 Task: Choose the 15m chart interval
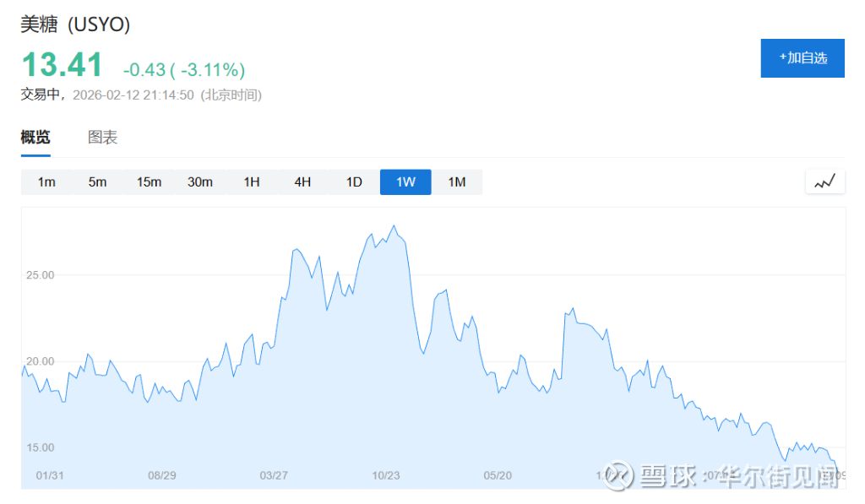click(x=149, y=182)
